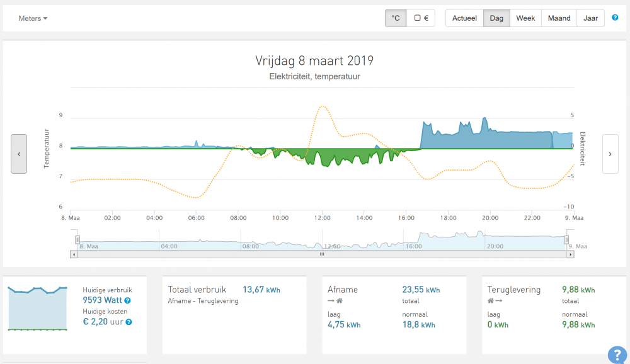
Task: Select the Maand period button
Action: pyautogui.click(x=559, y=18)
